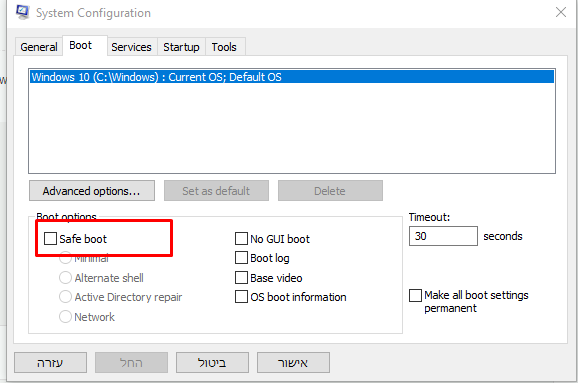Click the Delete boot entry button
The height and width of the screenshot is (383, 578).
pyautogui.click(x=330, y=191)
